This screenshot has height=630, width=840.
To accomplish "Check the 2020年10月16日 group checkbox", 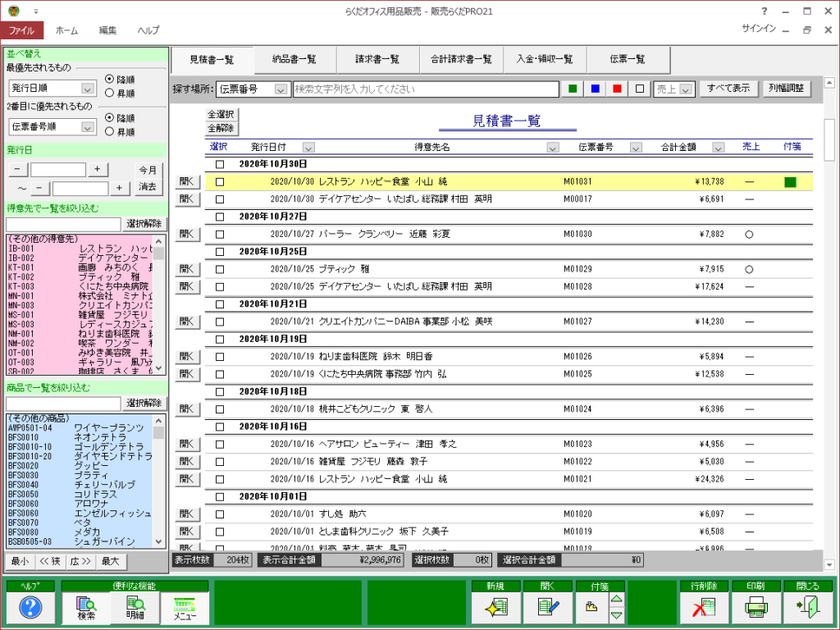I will (220, 427).
